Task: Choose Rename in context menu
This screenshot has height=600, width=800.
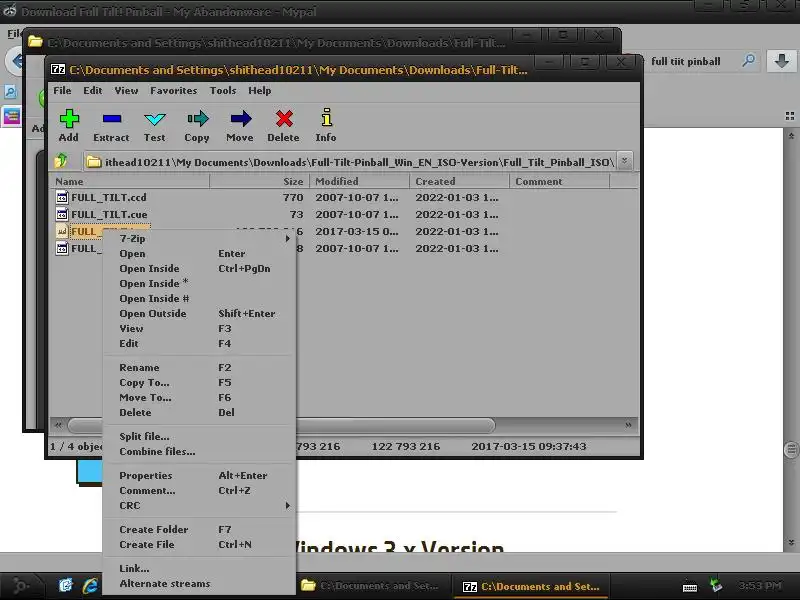Action: point(198,367)
